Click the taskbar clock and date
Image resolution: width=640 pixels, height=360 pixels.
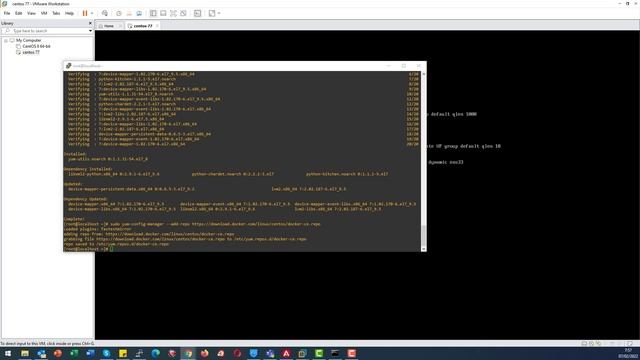click(x=628, y=353)
